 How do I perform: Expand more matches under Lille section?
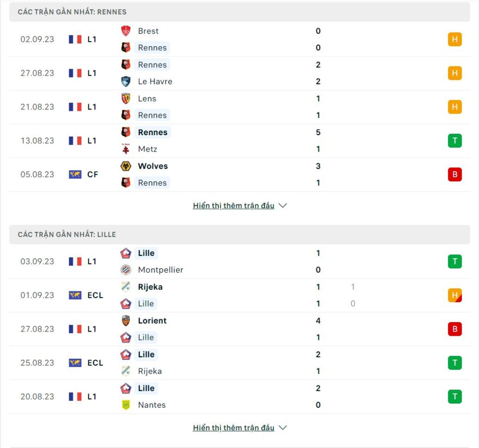(x=234, y=427)
